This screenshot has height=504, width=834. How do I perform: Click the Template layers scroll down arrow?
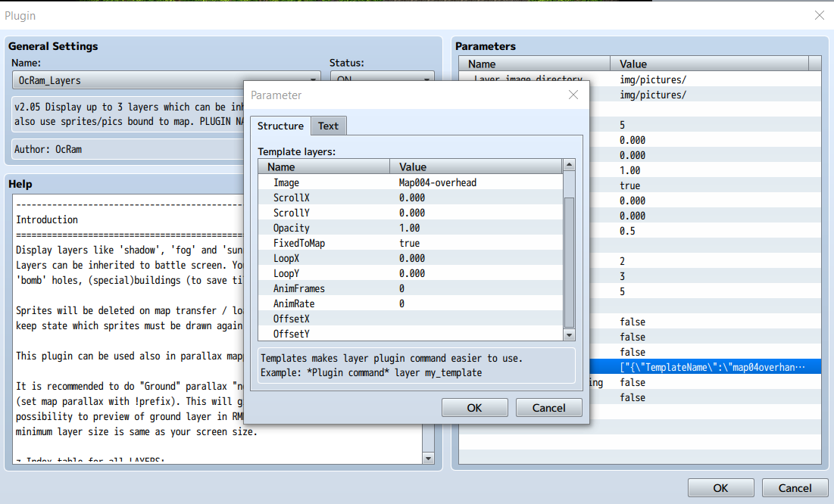tap(569, 335)
